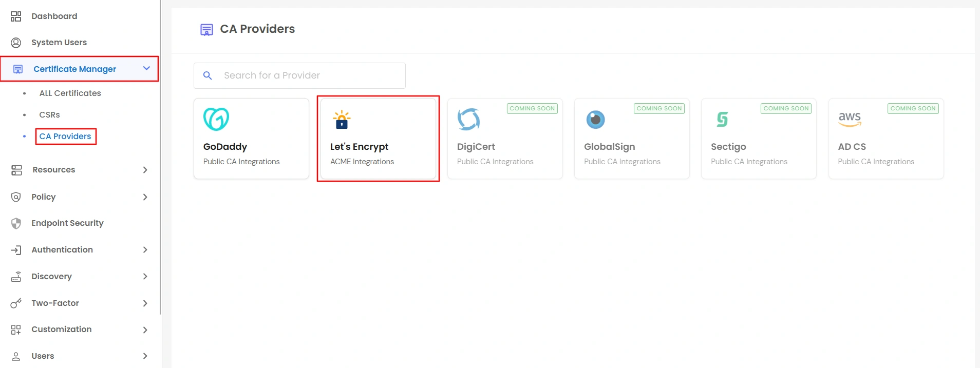The width and height of the screenshot is (980, 368).
Task: Open Endpoint Security menu item
Action: (67, 223)
